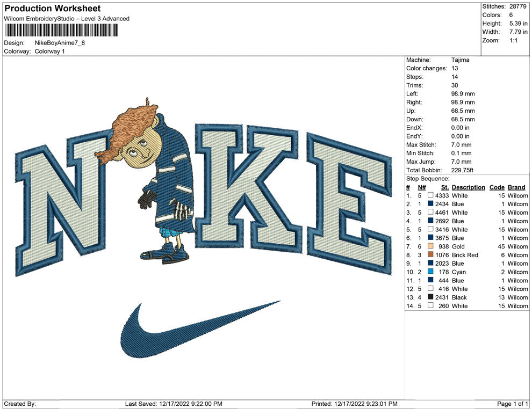This screenshot has height=409, width=532.
Task: Click the design name NikeBoyAnime7_8
Action: [60, 43]
